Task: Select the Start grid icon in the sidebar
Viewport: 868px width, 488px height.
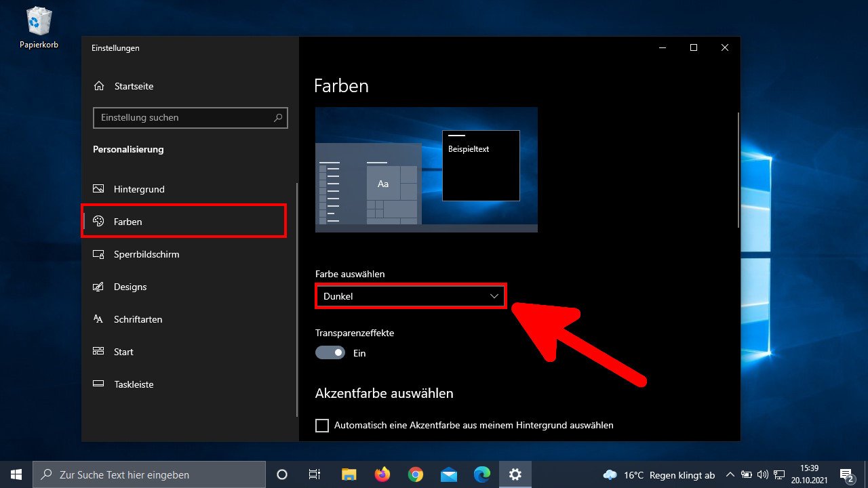Action: pyautogui.click(x=99, y=352)
